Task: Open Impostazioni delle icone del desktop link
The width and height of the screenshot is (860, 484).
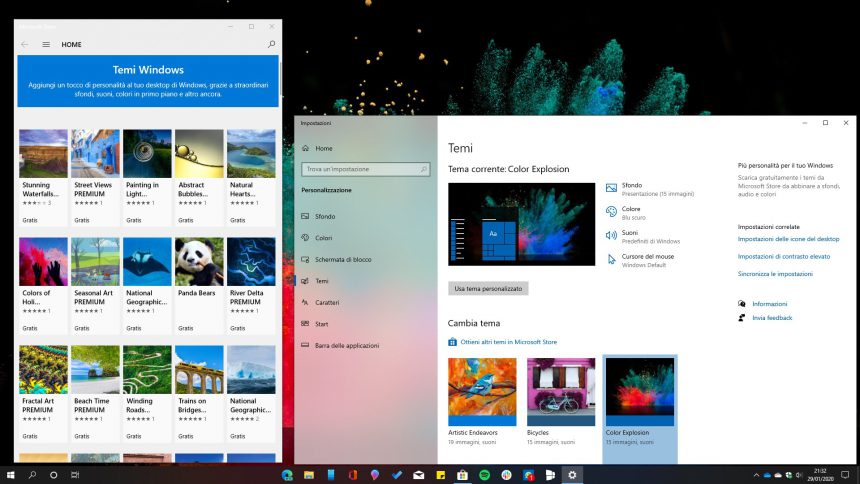Action: (788, 239)
